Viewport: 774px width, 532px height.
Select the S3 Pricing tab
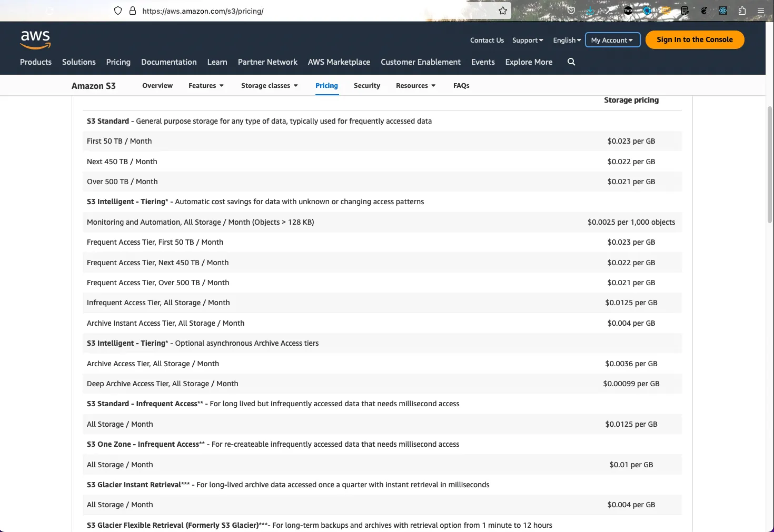point(326,85)
